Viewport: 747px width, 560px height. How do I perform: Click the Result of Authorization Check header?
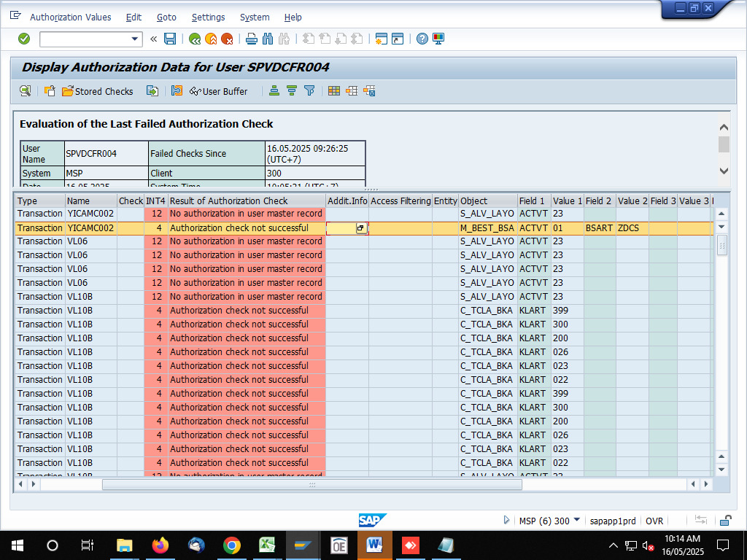pos(247,201)
